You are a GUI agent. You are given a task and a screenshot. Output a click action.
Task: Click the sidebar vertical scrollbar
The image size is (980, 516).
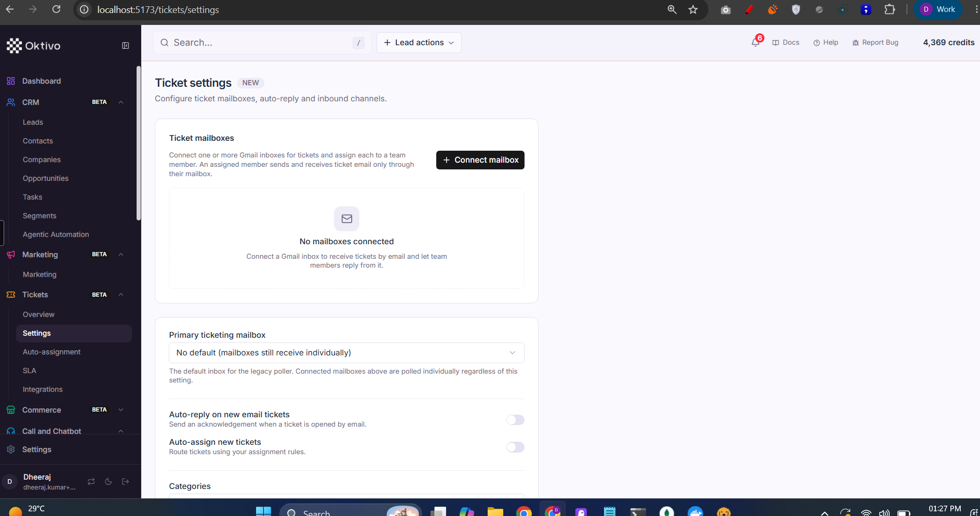139,143
